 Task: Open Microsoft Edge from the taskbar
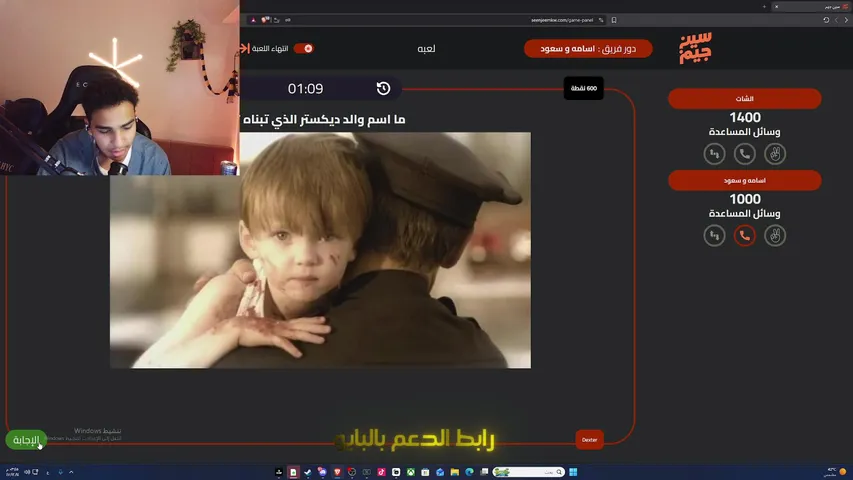click(469, 472)
